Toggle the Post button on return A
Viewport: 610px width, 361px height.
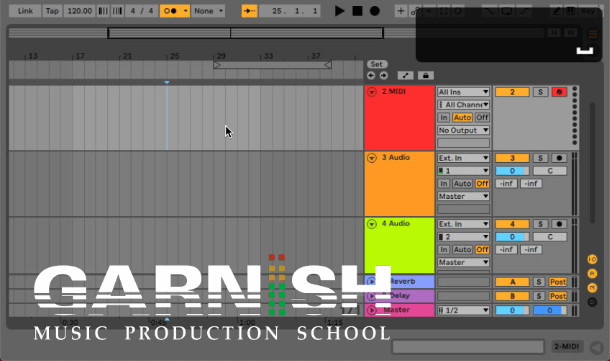point(557,282)
